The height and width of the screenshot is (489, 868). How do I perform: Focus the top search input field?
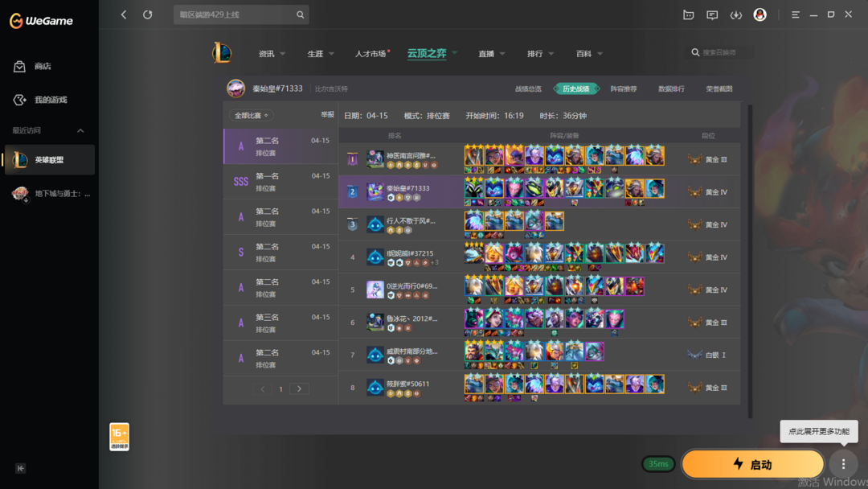pos(235,15)
